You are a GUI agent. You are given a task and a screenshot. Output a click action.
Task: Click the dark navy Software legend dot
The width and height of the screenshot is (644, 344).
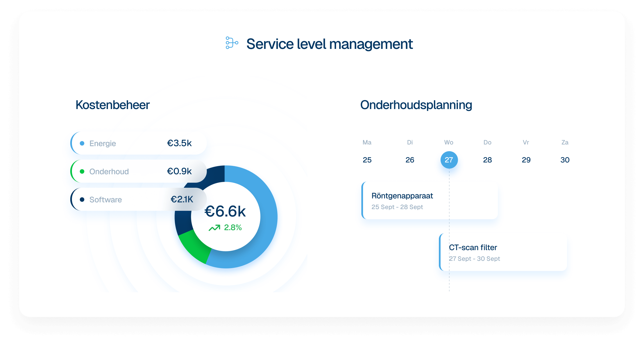(82, 200)
